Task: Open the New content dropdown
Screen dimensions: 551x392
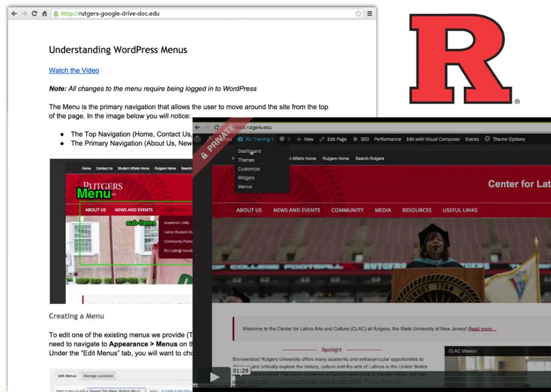Action: click(x=305, y=139)
